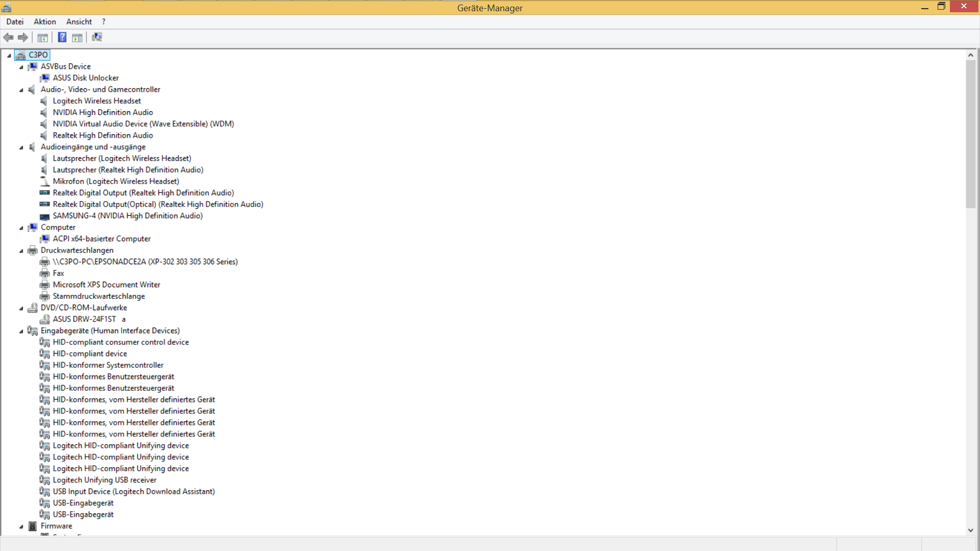Image resolution: width=980 pixels, height=551 pixels.
Task: Collapse Audio-, Video- und Gamecontroller category
Action: (21, 90)
